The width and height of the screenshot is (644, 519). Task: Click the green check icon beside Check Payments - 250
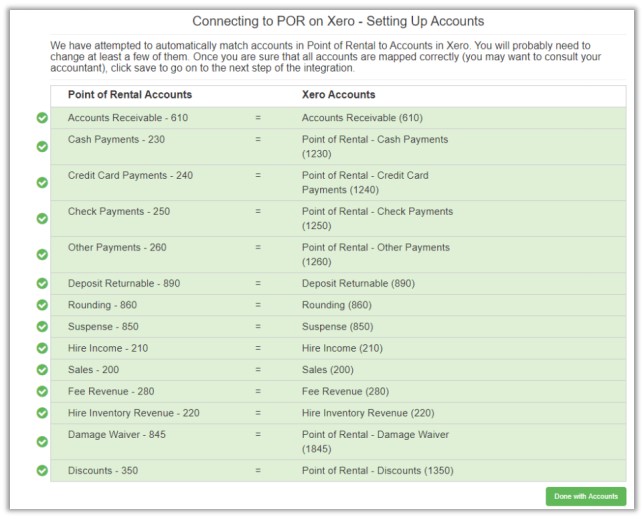(42, 218)
